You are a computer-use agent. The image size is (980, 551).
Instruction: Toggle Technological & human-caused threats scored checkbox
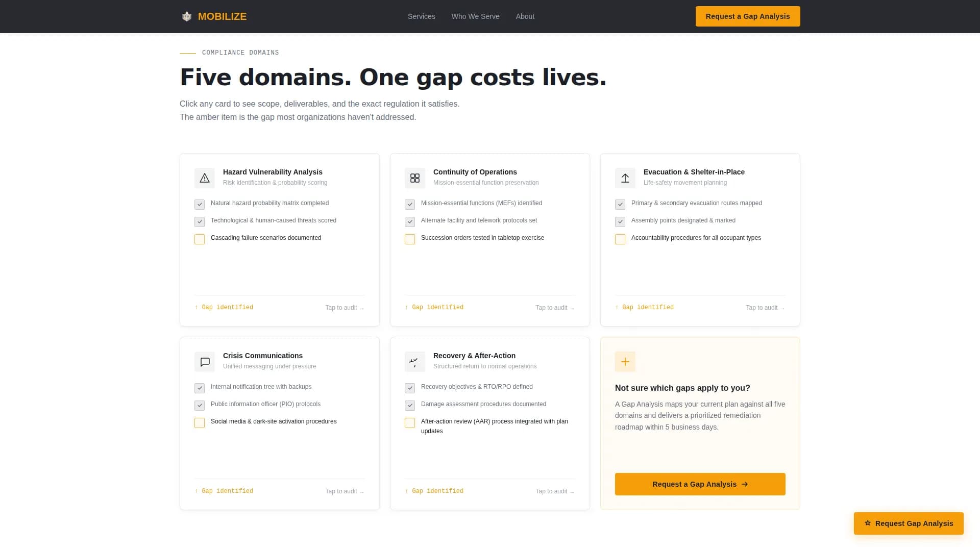(x=200, y=221)
